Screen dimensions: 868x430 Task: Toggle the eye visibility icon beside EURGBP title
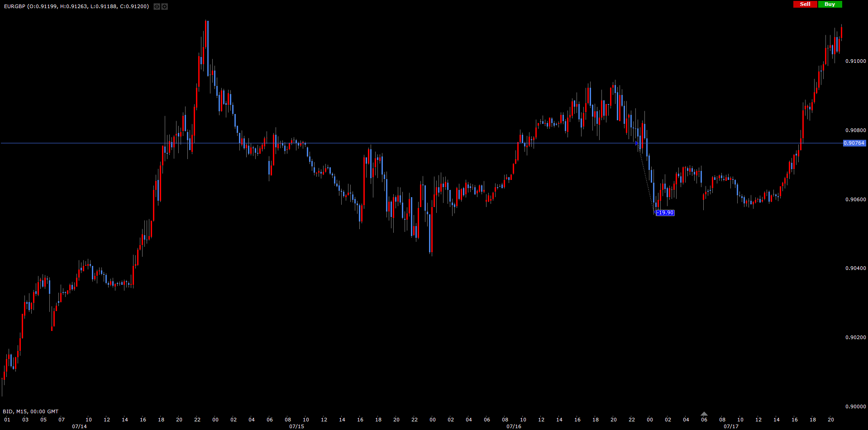pyautogui.click(x=157, y=7)
